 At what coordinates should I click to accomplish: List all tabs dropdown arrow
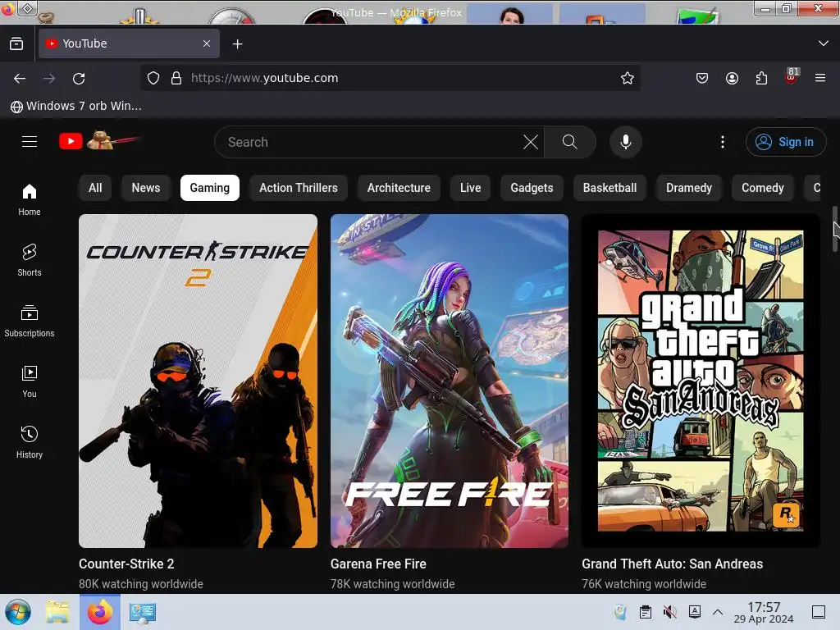[x=824, y=43]
